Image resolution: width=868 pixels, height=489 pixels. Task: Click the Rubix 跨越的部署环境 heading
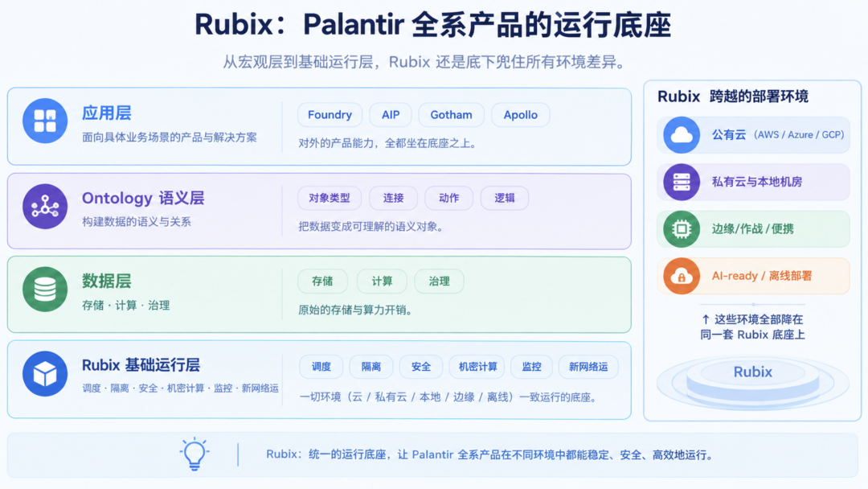pos(733,97)
